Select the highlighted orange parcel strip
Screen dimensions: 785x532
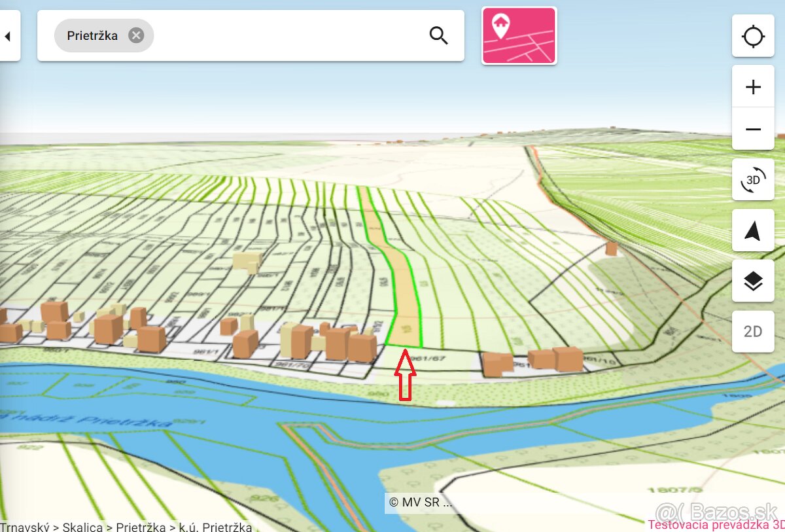point(400,281)
